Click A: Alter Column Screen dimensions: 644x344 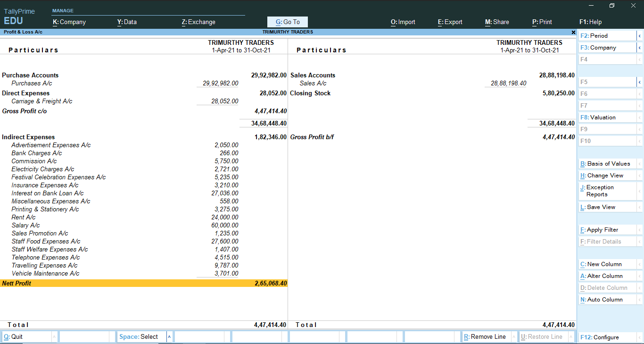(x=607, y=276)
